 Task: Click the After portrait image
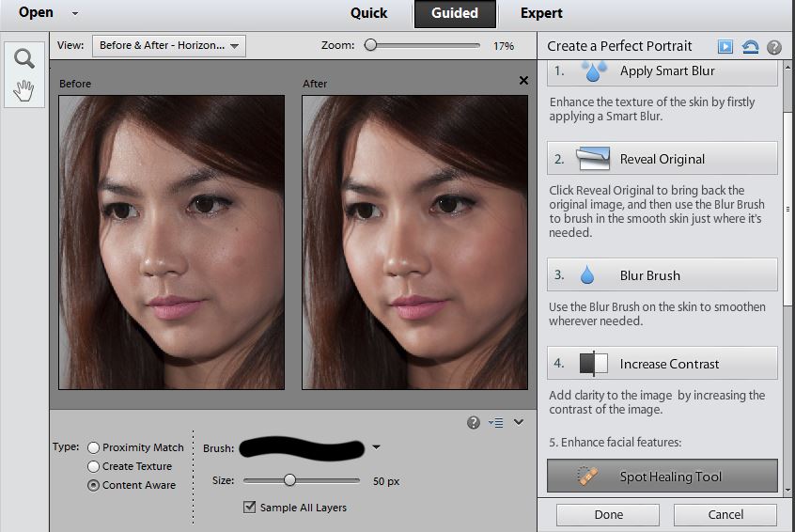(x=414, y=243)
